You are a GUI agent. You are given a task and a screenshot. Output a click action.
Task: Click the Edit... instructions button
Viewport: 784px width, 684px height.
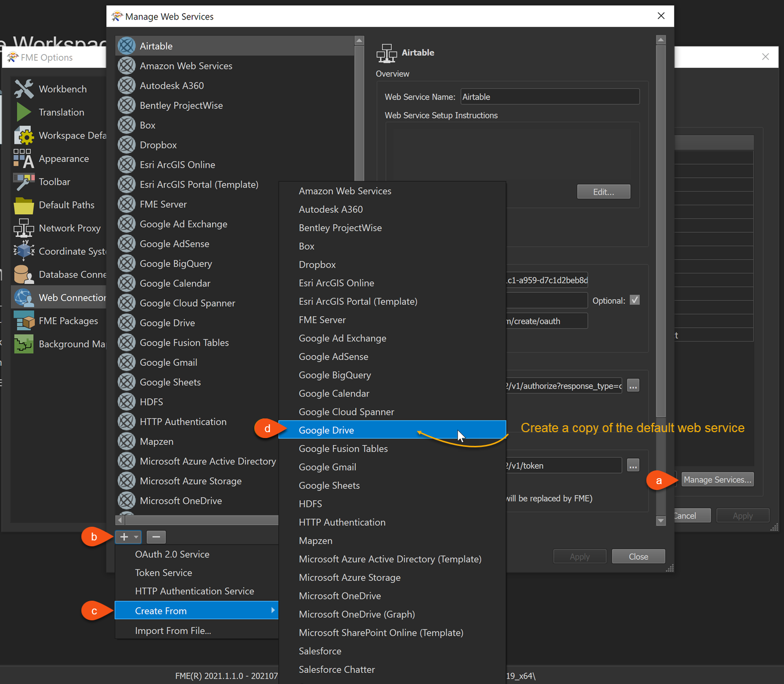[x=604, y=192]
